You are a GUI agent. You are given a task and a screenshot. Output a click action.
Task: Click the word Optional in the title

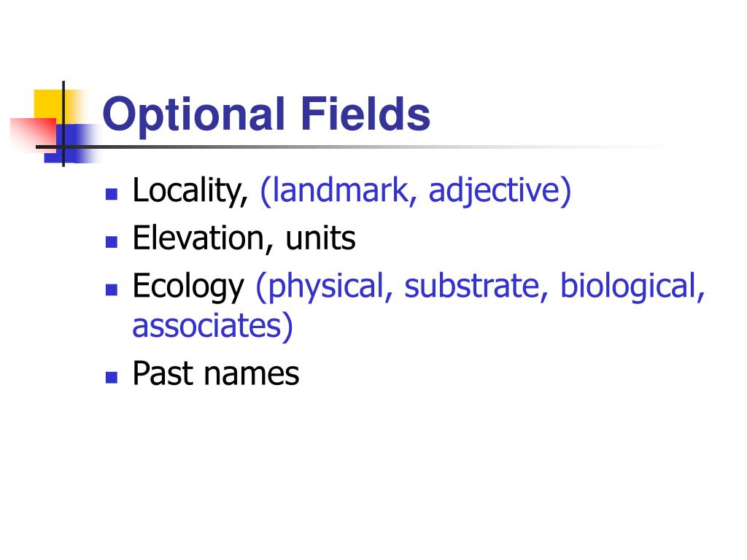pyautogui.click(x=193, y=116)
